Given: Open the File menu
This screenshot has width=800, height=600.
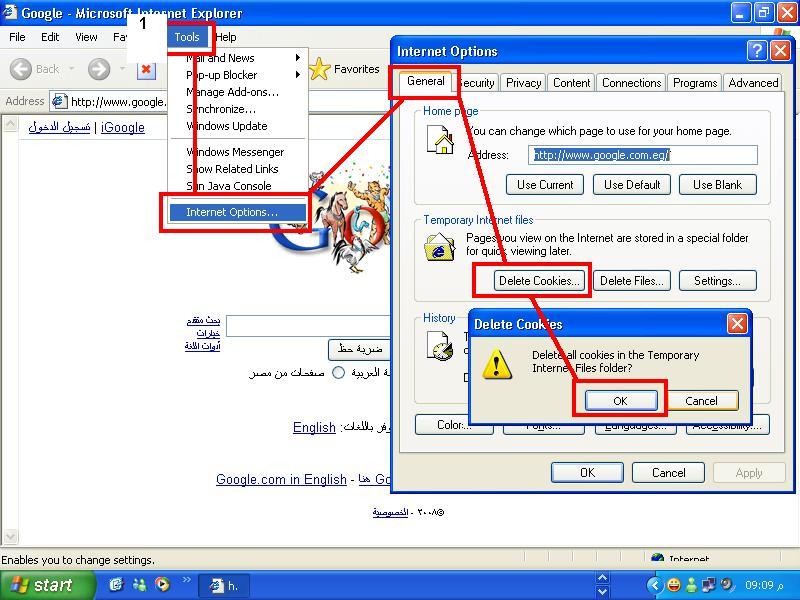Looking at the screenshot, I should pyautogui.click(x=17, y=37).
